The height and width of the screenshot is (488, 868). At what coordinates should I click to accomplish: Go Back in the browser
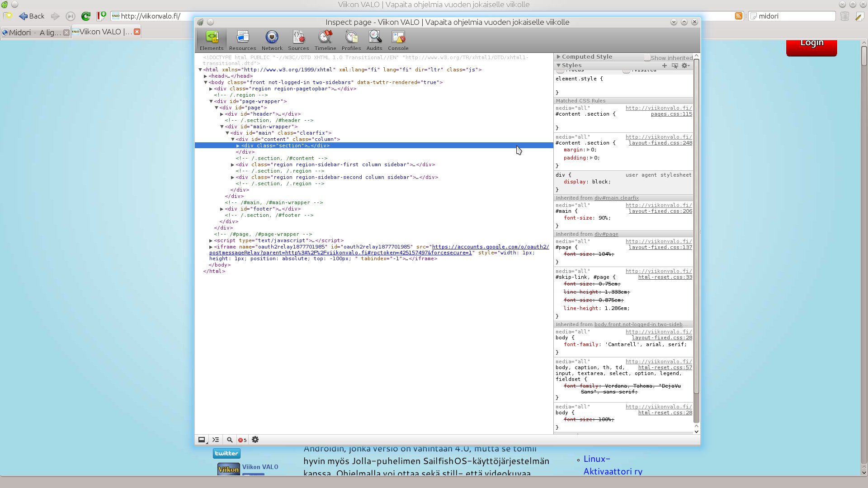32,16
